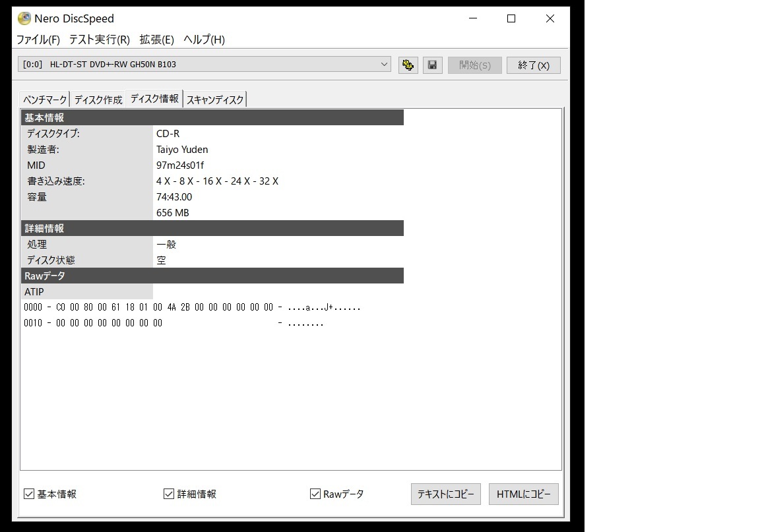Click the ATIP hex row starting 0000
Image resolution: width=760 pixels, height=532 pixels.
tap(192, 307)
